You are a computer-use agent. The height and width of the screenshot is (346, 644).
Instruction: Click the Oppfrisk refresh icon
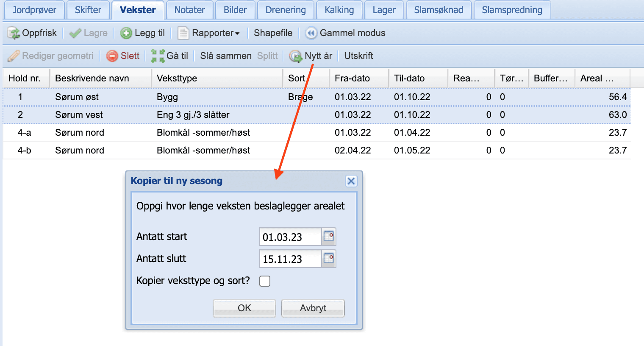pos(14,33)
